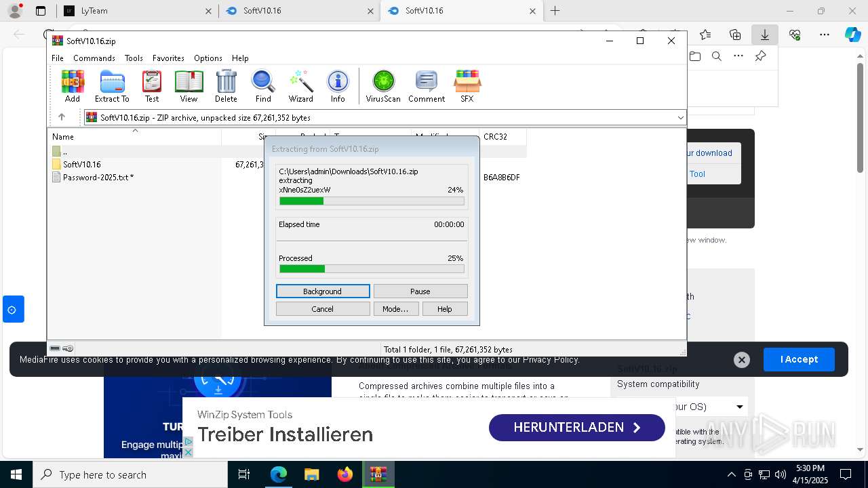Screen dimensions: 868x488
Task: Open the Commands menu
Action: point(94,58)
